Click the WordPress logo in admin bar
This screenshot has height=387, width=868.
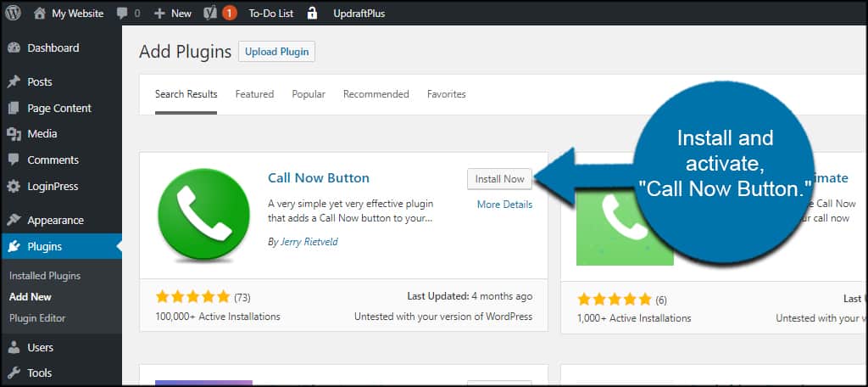(x=13, y=14)
